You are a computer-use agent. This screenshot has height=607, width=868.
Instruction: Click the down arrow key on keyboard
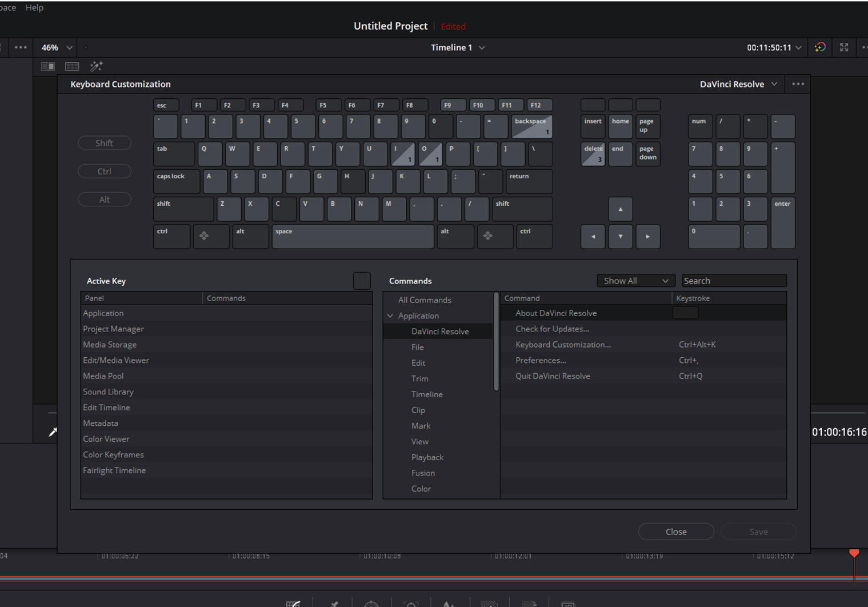621,237
